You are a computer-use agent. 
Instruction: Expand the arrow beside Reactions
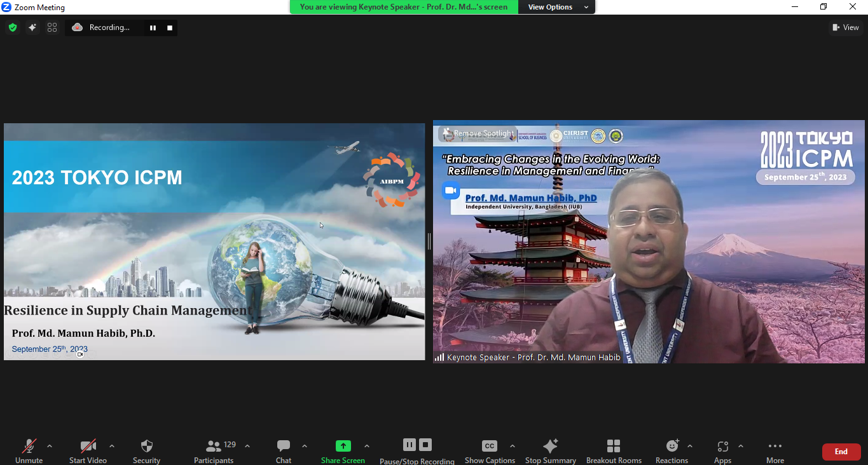690,446
